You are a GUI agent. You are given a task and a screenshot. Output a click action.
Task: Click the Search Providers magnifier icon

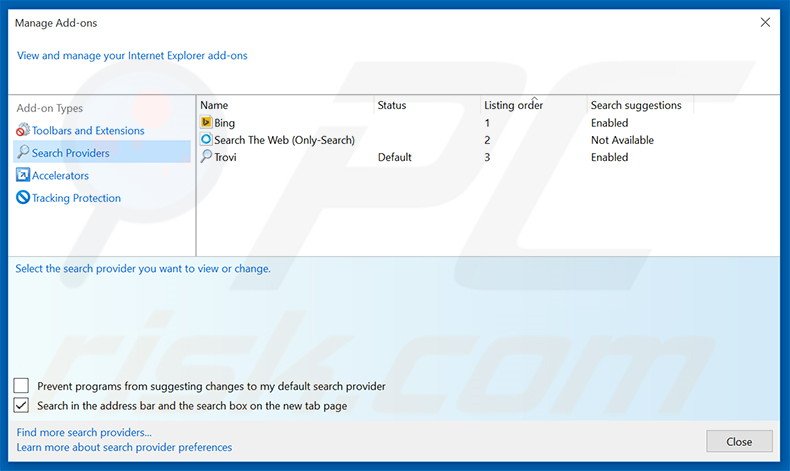(x=23, y=152)
